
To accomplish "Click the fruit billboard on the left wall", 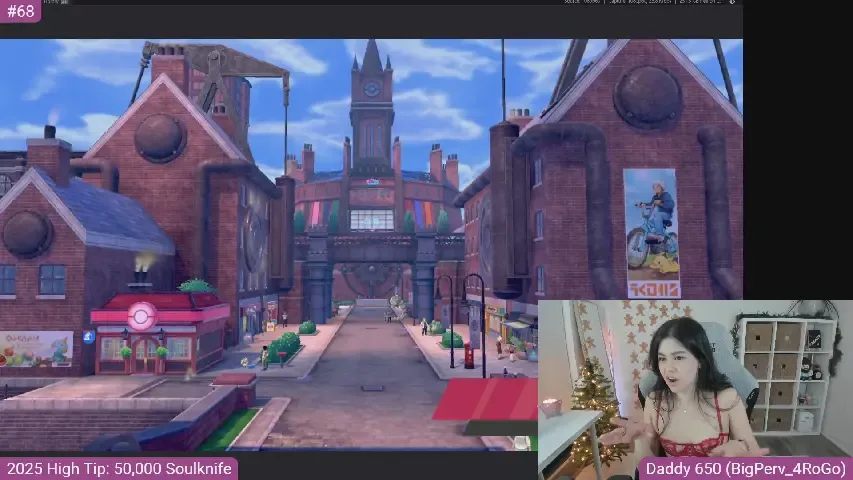I will click(x=36, y=348).
